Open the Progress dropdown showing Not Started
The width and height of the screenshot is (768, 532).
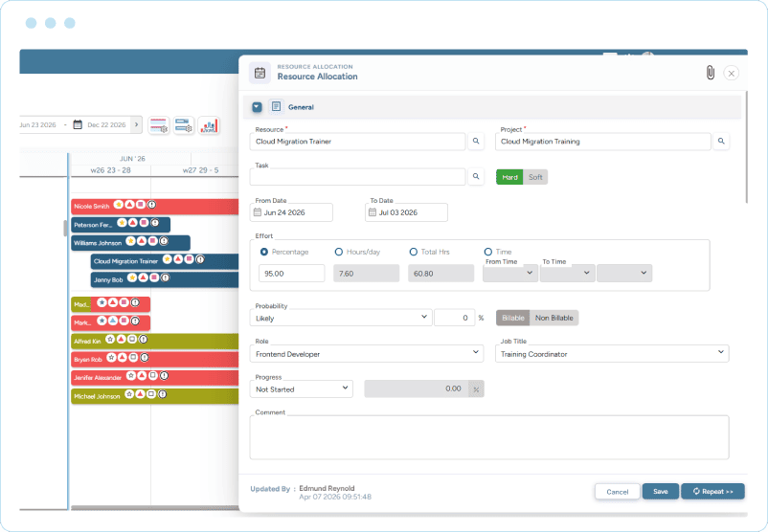[x=302, y=389]
